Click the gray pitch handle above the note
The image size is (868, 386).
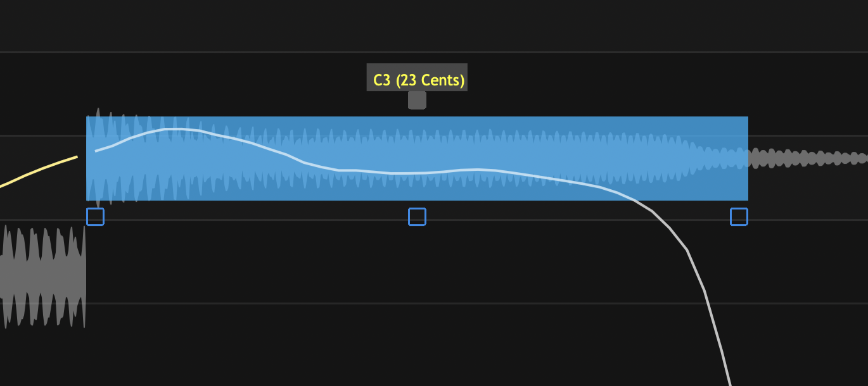pos(417,100)
